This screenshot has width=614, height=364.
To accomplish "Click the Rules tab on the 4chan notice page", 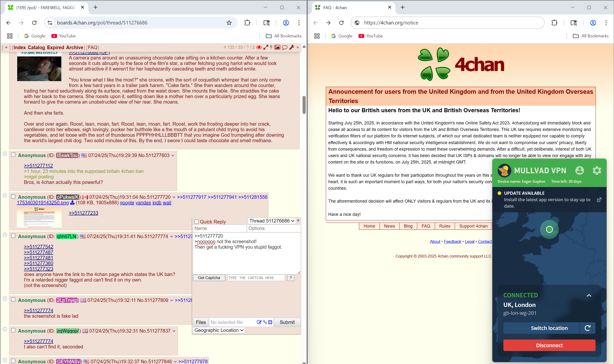I will point(444,226).
